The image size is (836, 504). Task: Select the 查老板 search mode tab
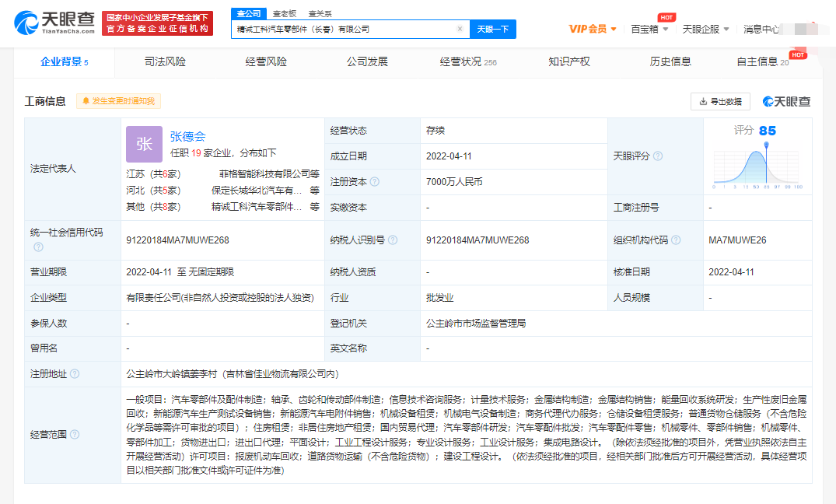point(284,13)
